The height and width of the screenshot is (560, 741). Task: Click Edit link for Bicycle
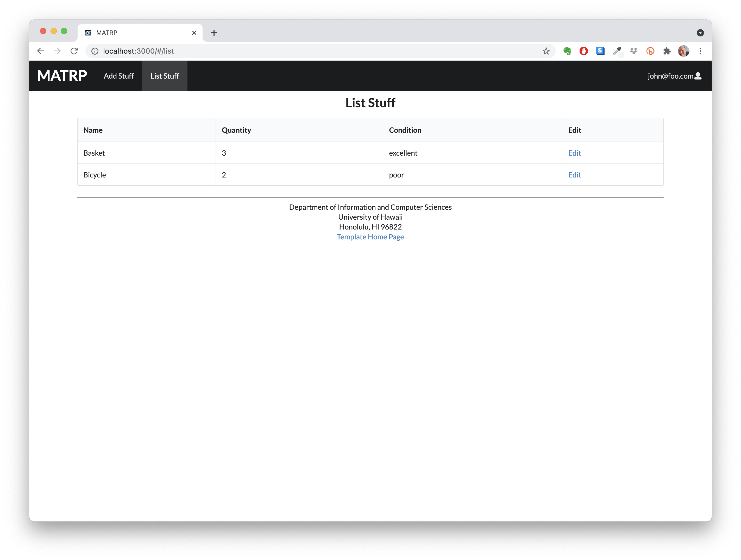(x=574, y=175)
